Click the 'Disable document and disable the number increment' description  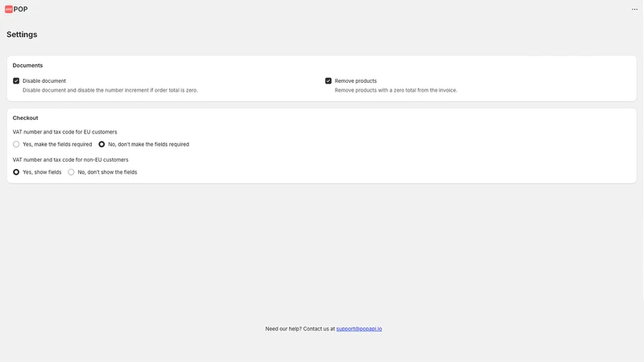pos(110,90)
